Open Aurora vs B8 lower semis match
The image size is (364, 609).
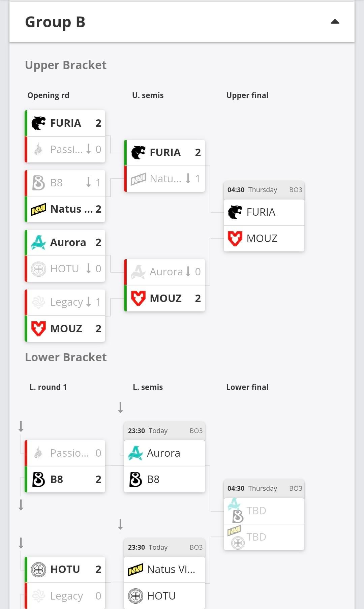[164, 431]
